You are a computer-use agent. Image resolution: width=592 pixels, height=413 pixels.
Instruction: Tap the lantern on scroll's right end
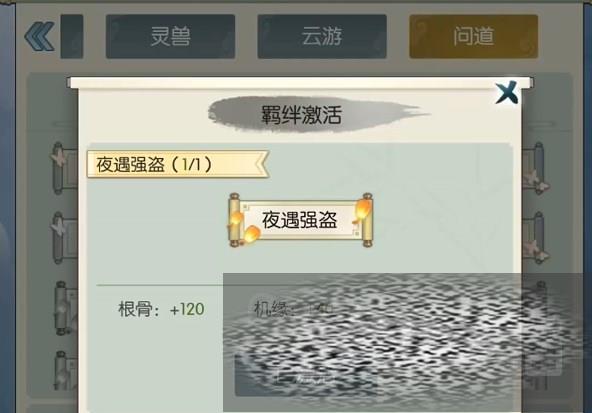click(x=362, y=210)
